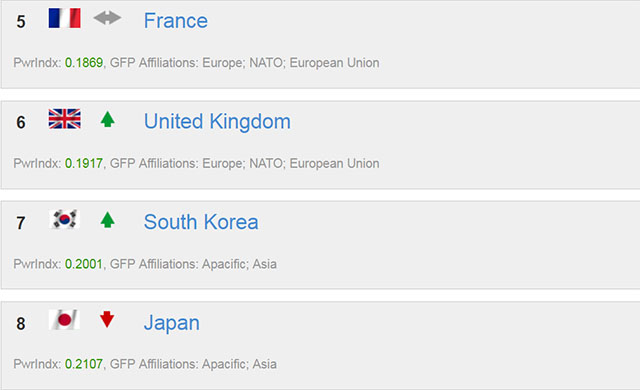Image resolution: width=640 pixels, height=390 pixels.
Task: Click red down arrow beside Japan
Action: [x=107, y=319]
